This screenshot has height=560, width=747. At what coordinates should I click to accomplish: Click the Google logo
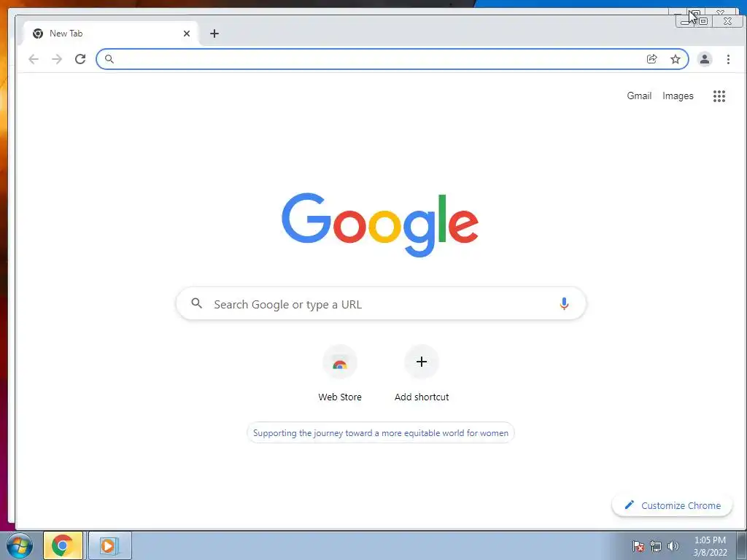379,225
